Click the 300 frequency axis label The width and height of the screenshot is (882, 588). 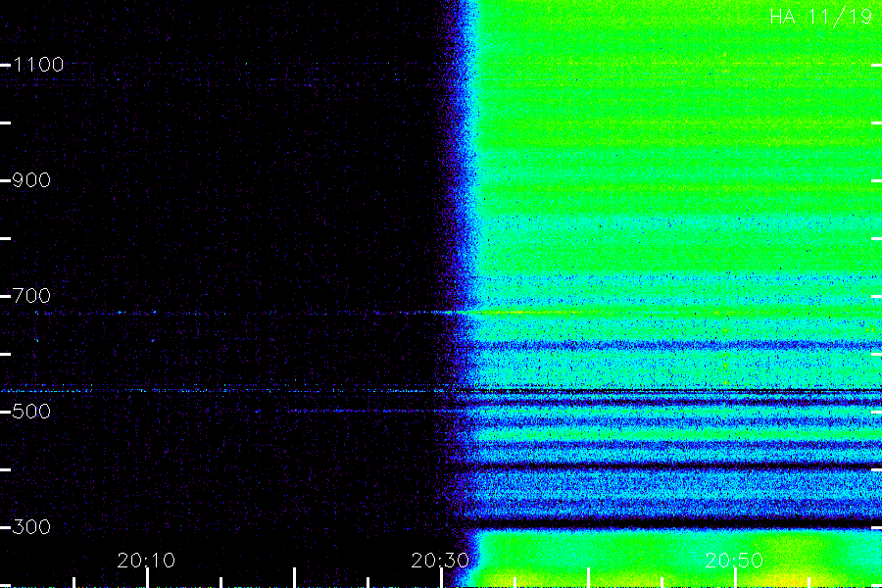point(31,527)
